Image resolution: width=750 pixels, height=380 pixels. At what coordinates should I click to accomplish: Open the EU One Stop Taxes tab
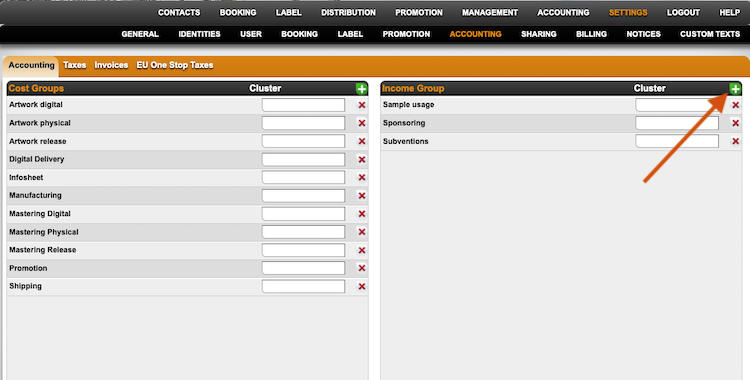pyautogui.click(x=175, y=65)
